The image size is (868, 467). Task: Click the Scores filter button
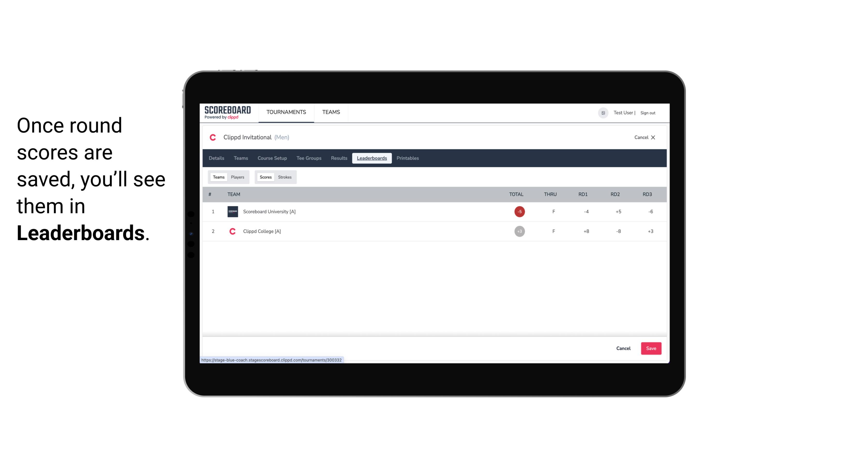[x=265, y=177]
